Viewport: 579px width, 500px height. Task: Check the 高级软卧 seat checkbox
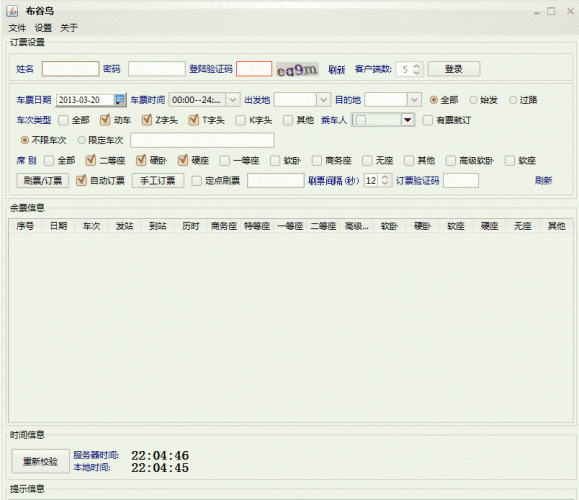[450, 161]
